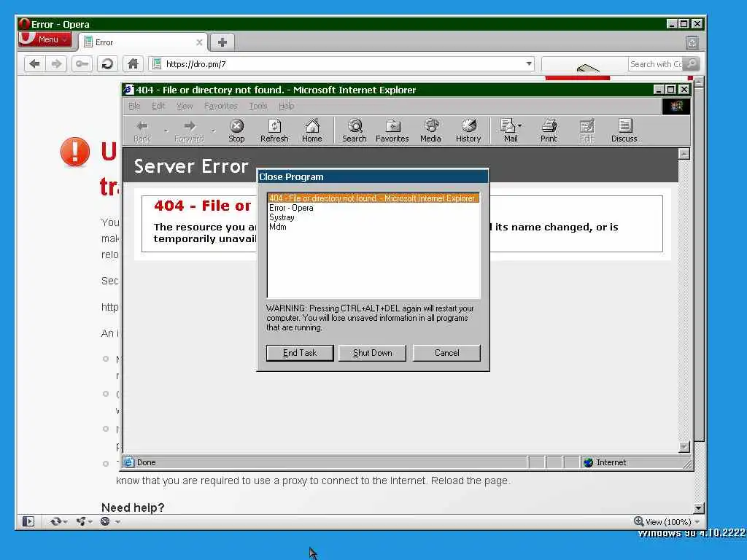Click Opera's forward arrow button
Viewport: 747px width, 560px height.
57,64
